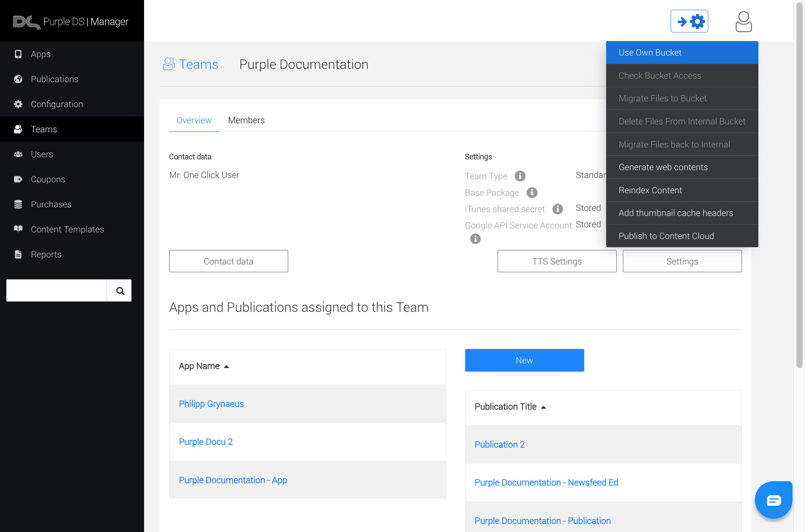The image size is (805, 532).
Task: Show info for Base Package
Action: 532,192
